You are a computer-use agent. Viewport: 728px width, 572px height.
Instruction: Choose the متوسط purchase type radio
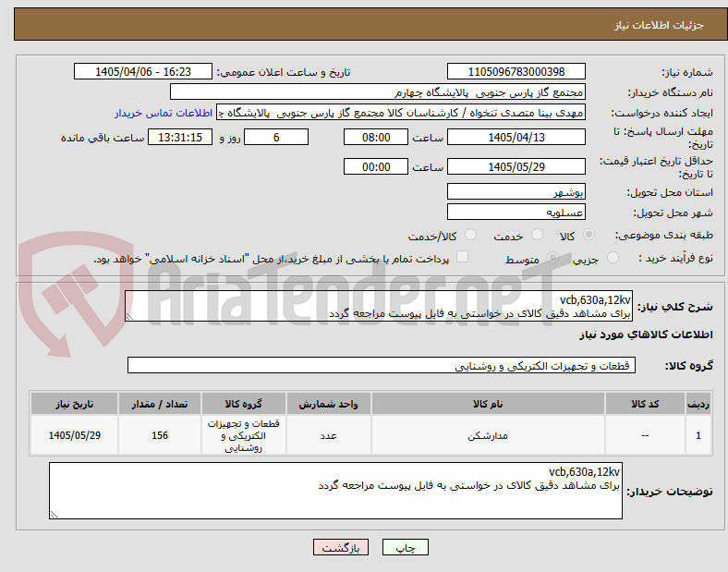point(552,258)
